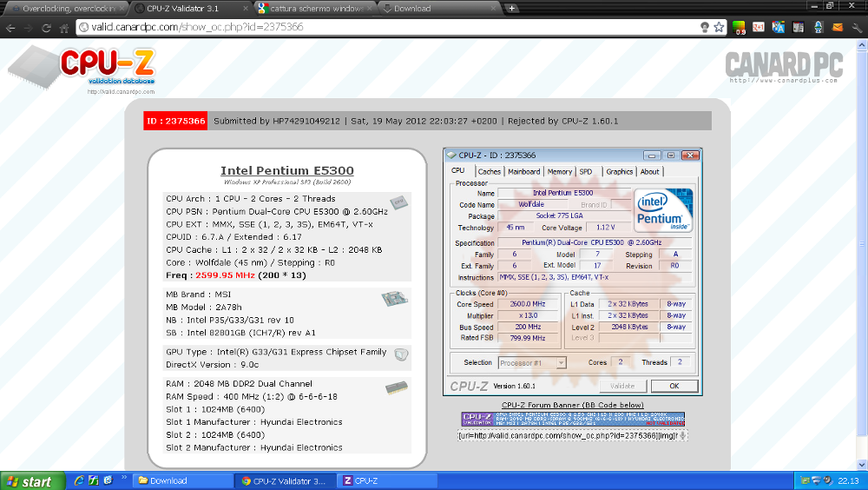The height and width of the screenshot is (490, 868).
Task: Click the red 2599.95 MHz frequency value
Action: (x=225, y=275)
